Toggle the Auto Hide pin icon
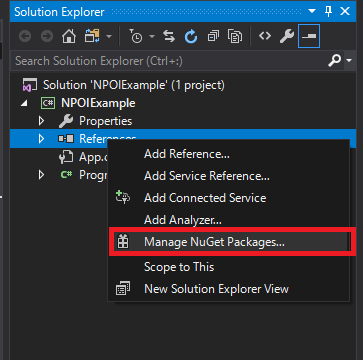 click(328, 12)
